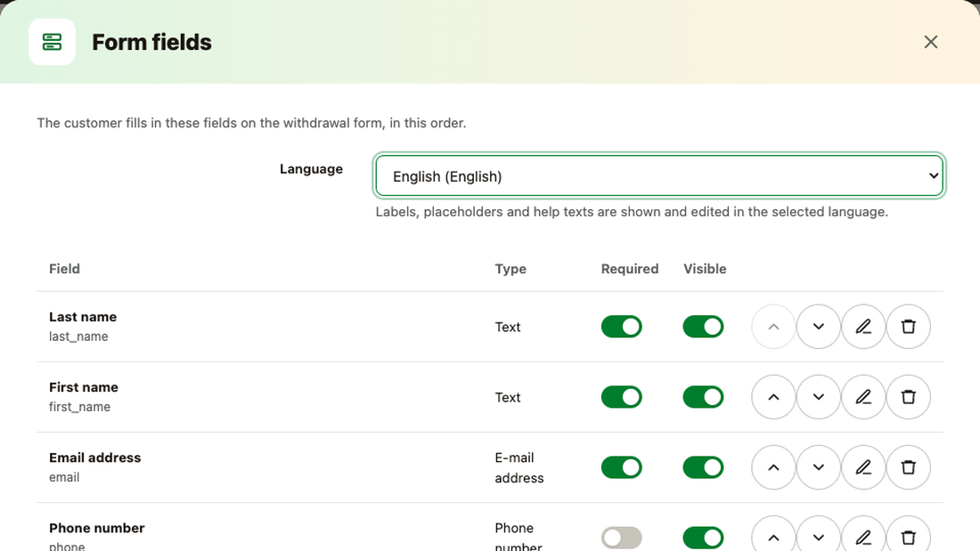Move Email address field down

[818, 467]
